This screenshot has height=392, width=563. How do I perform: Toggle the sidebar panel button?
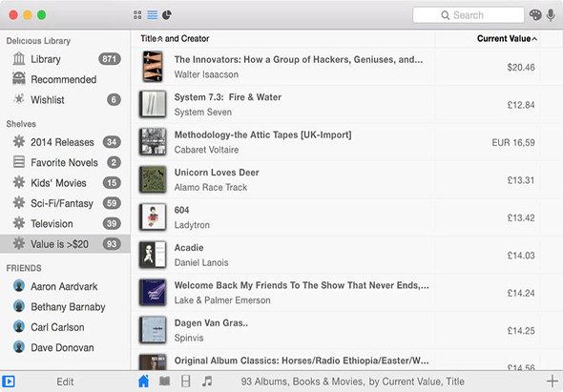[x=9, y=382]
